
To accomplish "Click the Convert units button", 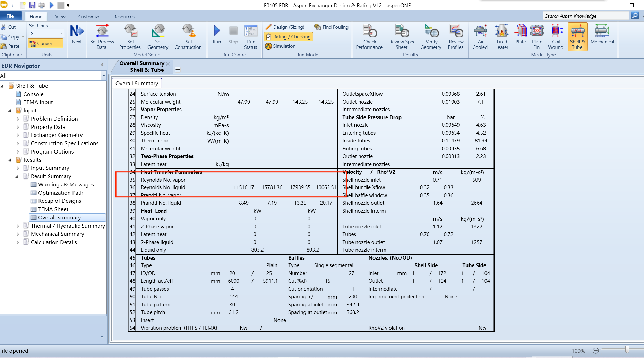I will pyautogui.click(x=45, y=43).
